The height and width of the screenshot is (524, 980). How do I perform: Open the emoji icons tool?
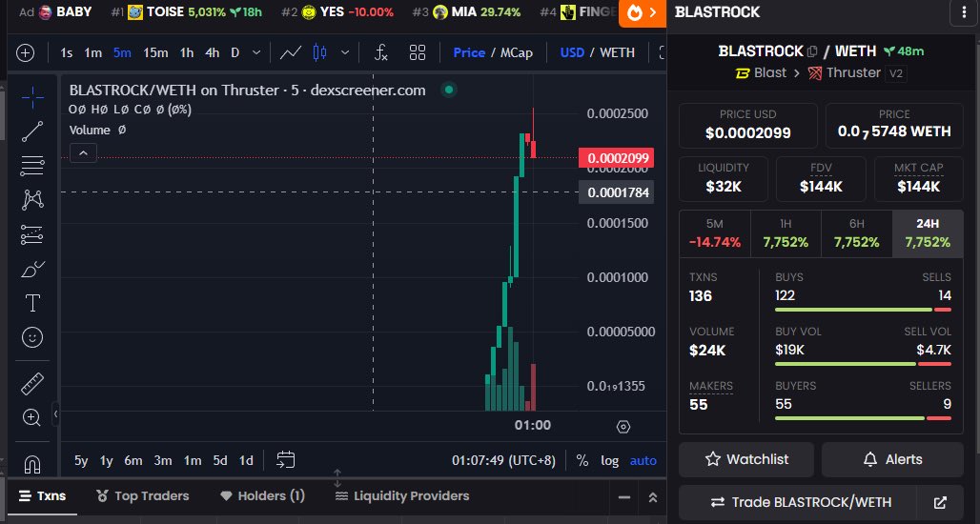[32, 337]
